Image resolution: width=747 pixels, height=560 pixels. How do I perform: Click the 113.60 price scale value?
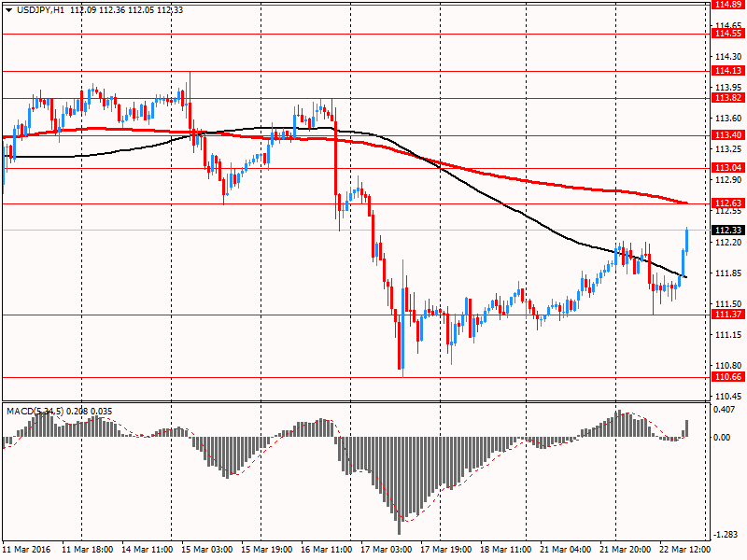click(x=728, y=119)
